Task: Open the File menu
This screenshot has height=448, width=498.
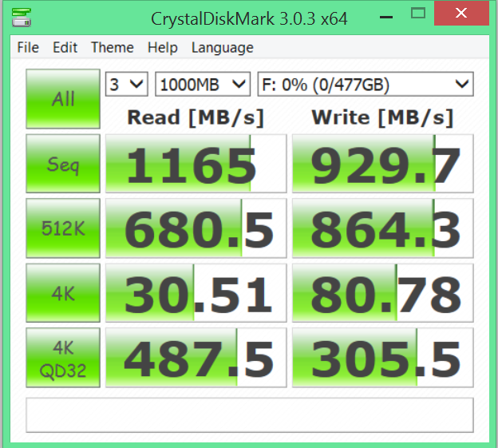Action: coord(28,48)
